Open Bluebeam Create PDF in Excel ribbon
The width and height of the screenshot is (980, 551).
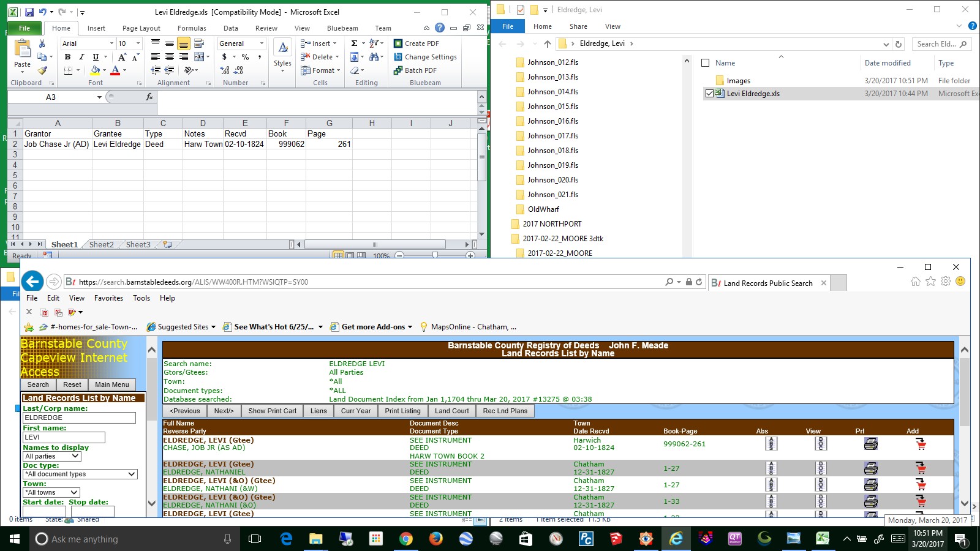coord(417,43)
